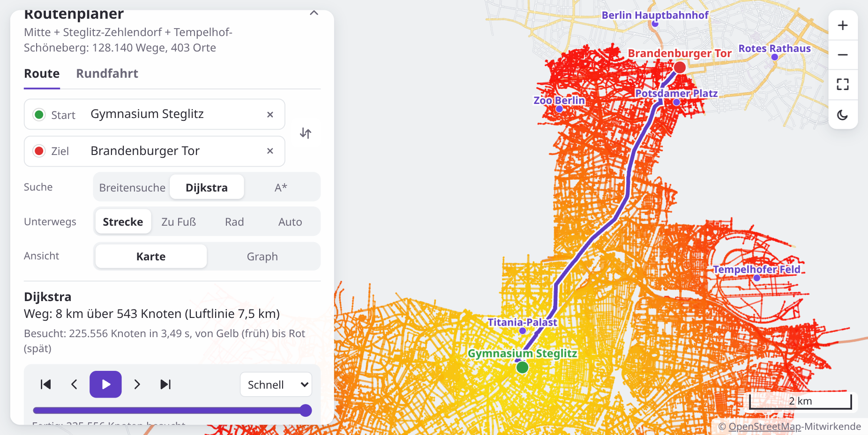The height and width of the screenshot is (435, 868).
Task: Click the animation progress slider handle
Action: [306, 411]
